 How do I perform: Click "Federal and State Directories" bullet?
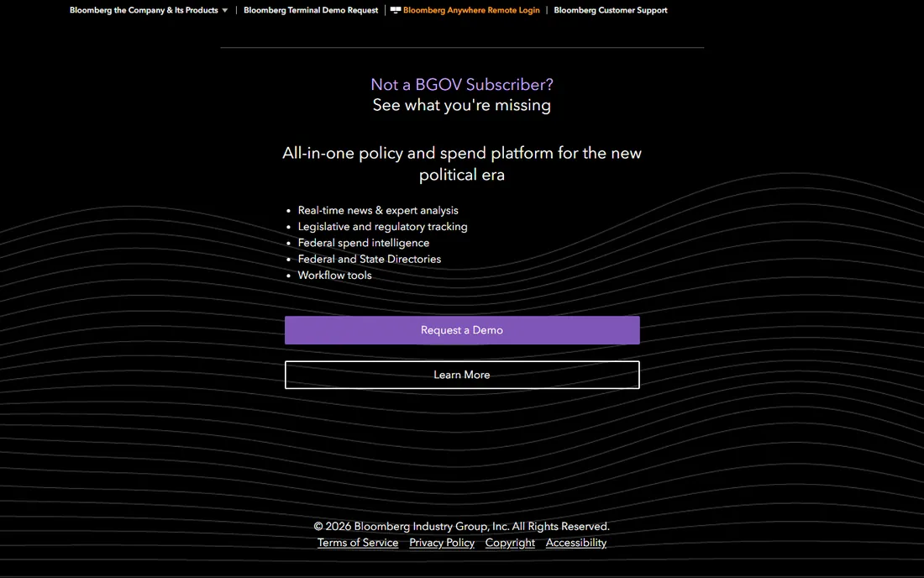(370, 260)
